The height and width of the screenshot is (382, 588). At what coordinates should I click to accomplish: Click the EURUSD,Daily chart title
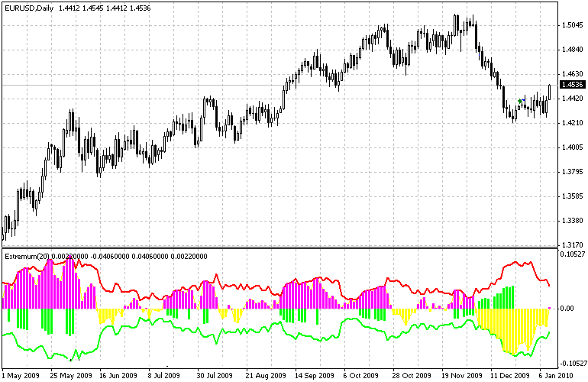pos(29,8)
